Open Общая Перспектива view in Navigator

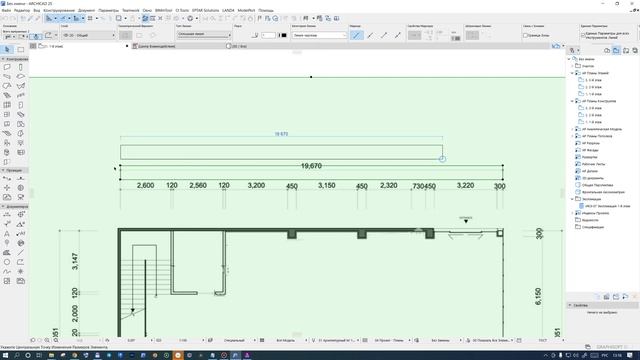pos(597,185)
